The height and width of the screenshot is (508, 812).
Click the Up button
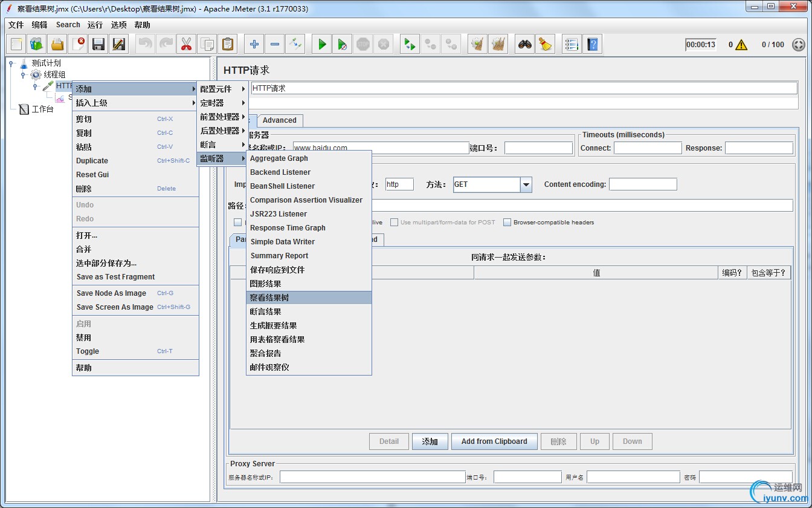click(x=594, y=441)
